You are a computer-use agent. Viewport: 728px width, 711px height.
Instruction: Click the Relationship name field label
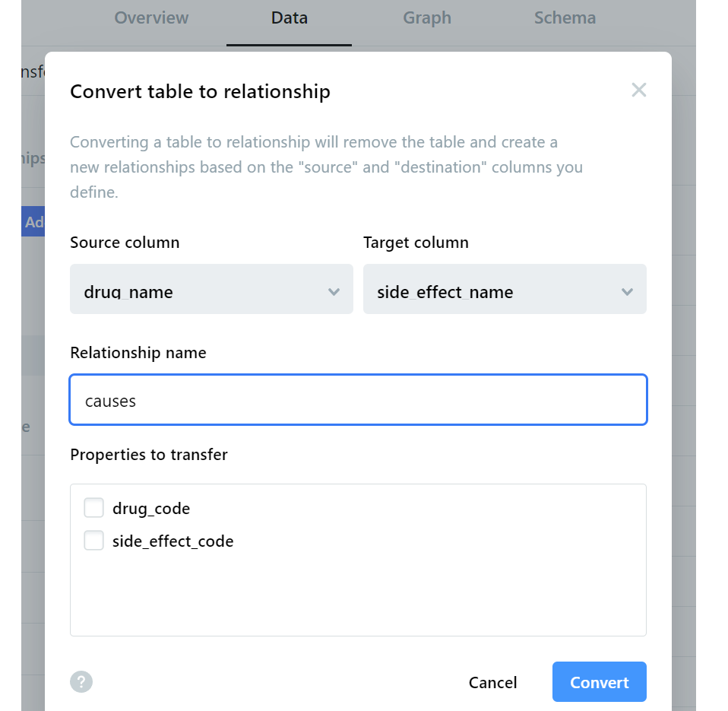(138, 353)
